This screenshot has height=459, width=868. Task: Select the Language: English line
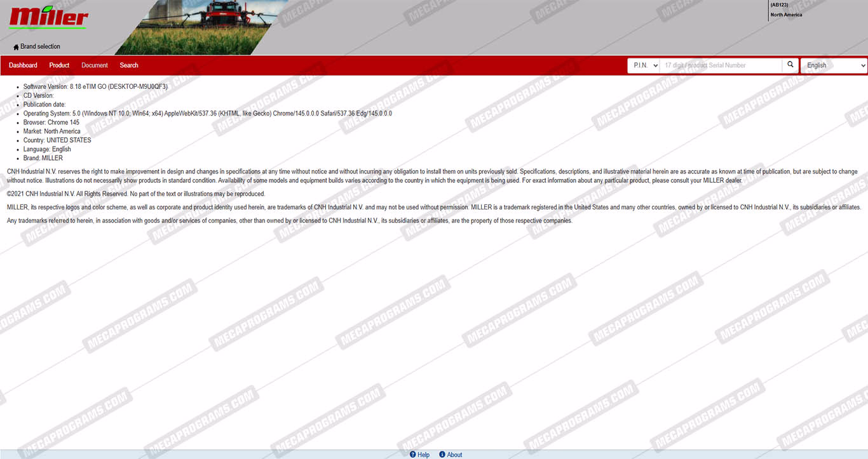coord(47,149)
